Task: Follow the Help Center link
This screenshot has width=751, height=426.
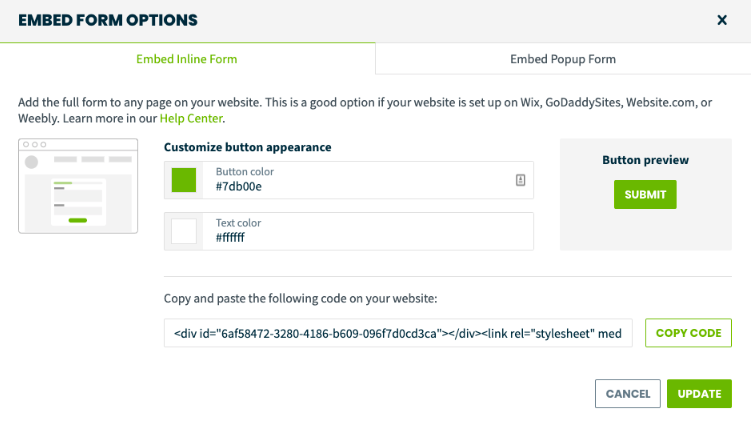Action: pos(191,118)
